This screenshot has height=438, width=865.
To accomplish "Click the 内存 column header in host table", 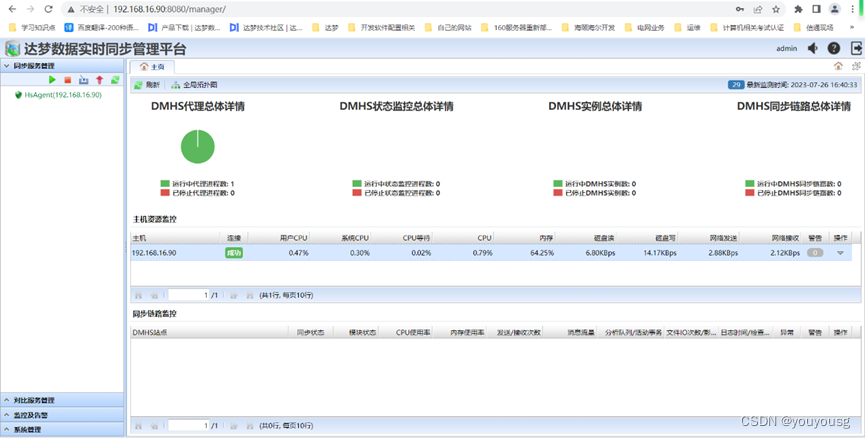I will click(523, 238).
